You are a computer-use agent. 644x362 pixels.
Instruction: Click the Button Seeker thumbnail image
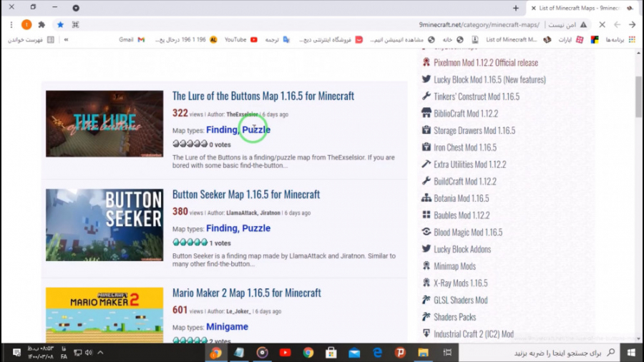coord(104,225)
